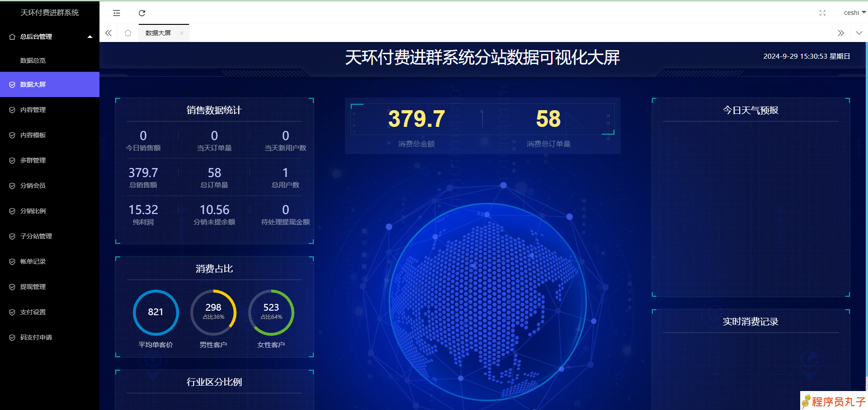Click the 总销售额 379.7 figure
The height and width of the screenshot is (410, 868).
[143, 172]
